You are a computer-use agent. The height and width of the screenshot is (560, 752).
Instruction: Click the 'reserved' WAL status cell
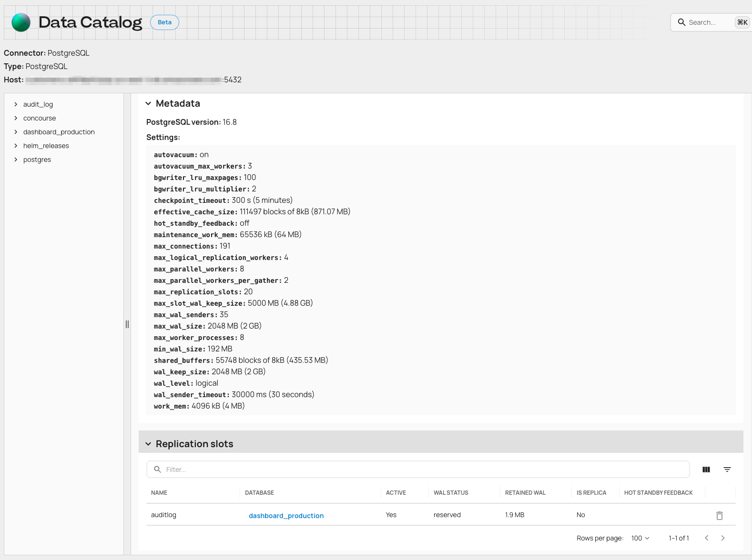click(x=447, y=515)
